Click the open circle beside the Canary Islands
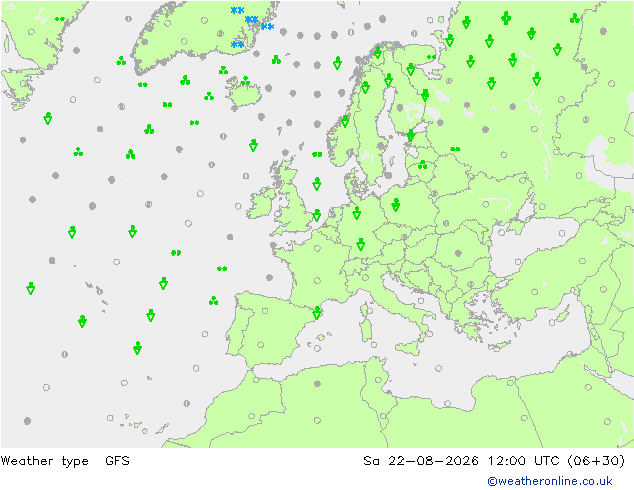The height and width of the screenshot is (490, 634). click(110, 418)
